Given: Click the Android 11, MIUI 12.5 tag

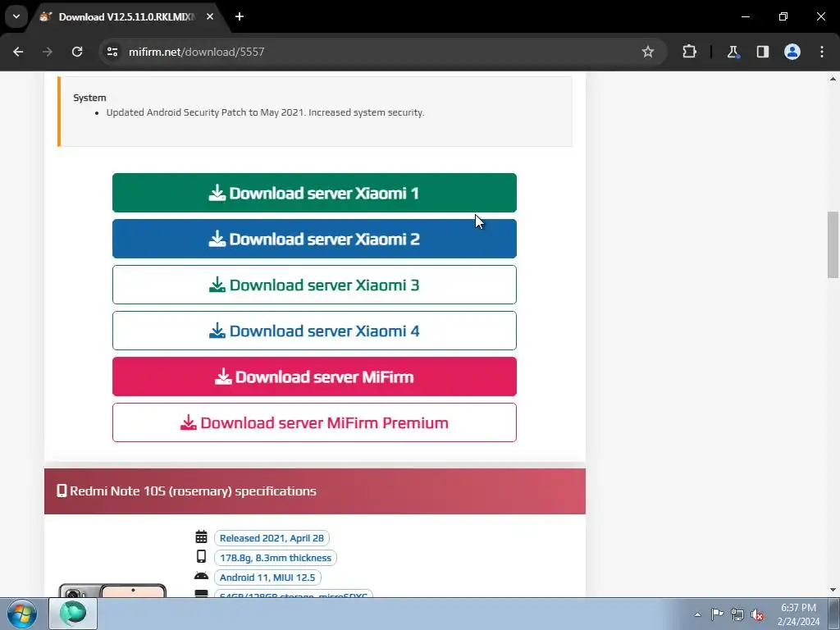Looking at the screenshot, I should coord(267,577).
